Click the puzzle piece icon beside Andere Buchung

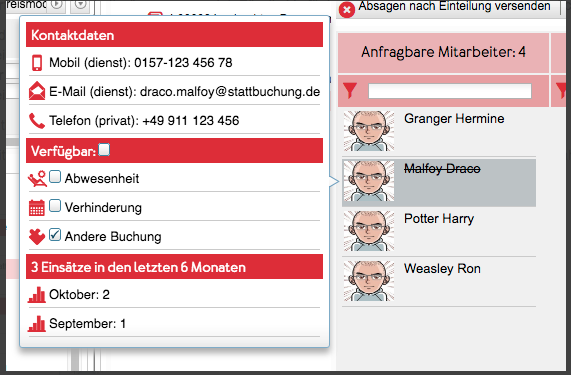[x=37, y=237]
